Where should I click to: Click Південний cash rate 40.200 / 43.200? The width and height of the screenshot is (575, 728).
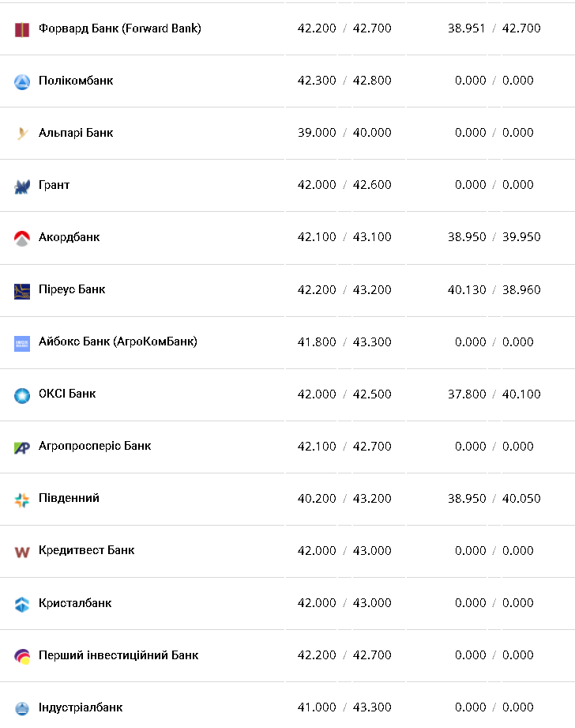pos(344,498)
